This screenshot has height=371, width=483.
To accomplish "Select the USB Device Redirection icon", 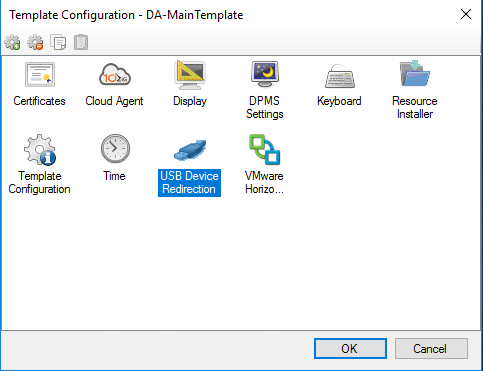I will pyautogui.click(x=190, y=150).
